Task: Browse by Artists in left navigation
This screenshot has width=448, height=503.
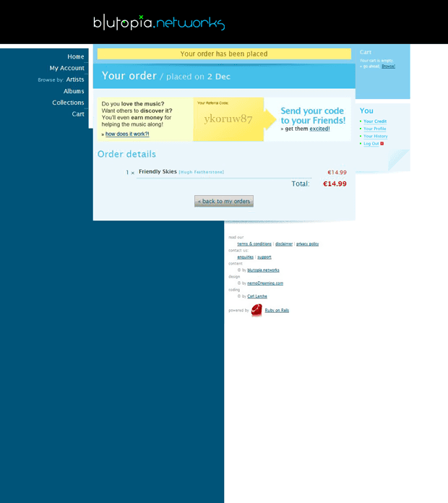Action: point(75,79)
